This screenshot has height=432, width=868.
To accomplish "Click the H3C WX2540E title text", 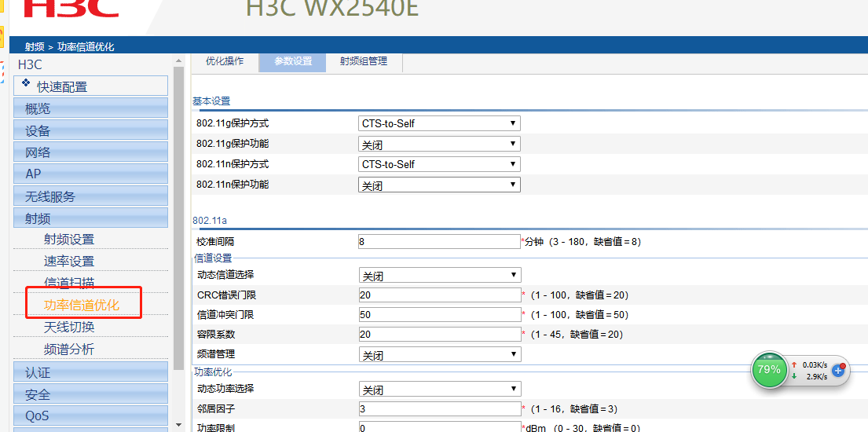I will pos(331,8).
